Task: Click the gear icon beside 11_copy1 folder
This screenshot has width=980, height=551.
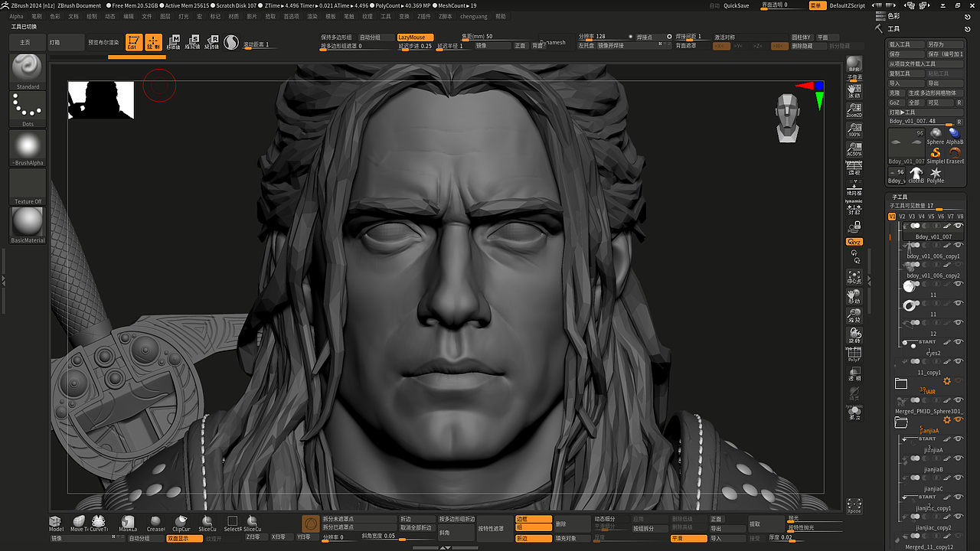Action: coord(947,381)
